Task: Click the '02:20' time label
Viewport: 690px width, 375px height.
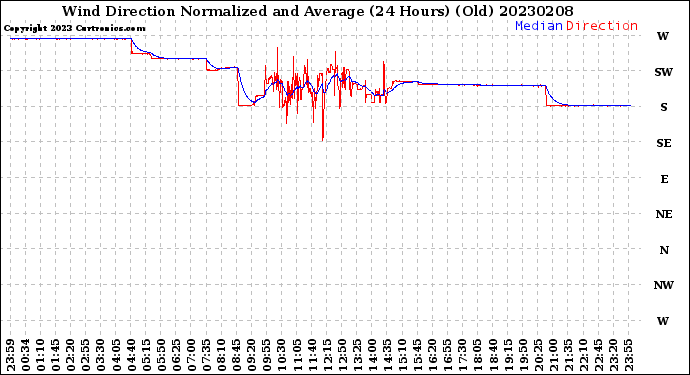Action: pyautogui.click(x=71, y=355)
